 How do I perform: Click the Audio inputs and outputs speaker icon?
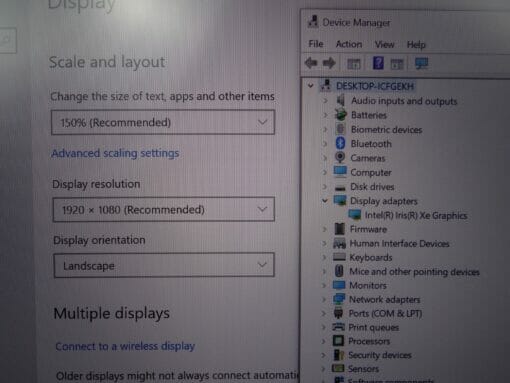(340, 100)
